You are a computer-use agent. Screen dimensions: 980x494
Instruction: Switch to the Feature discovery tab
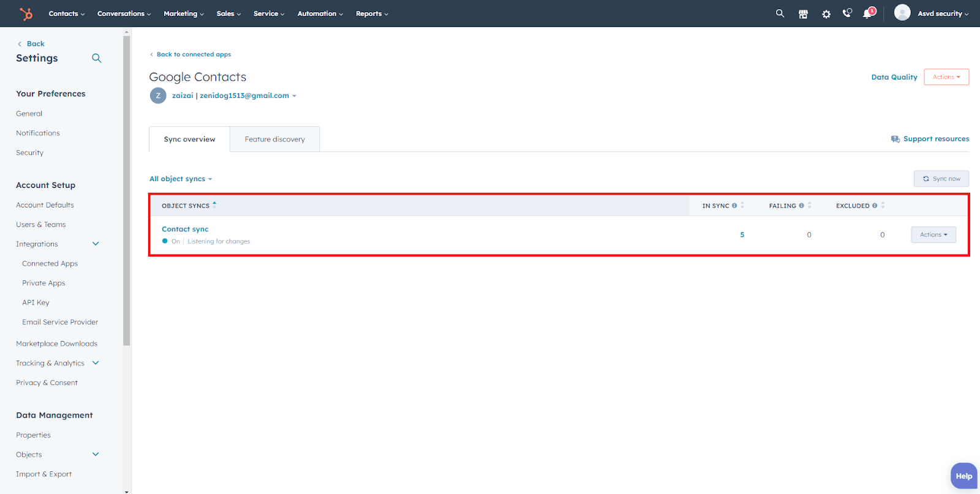coord(275,140)
